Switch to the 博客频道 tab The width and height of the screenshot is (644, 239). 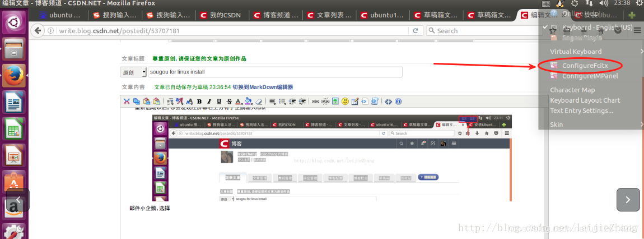pos(276,15)
